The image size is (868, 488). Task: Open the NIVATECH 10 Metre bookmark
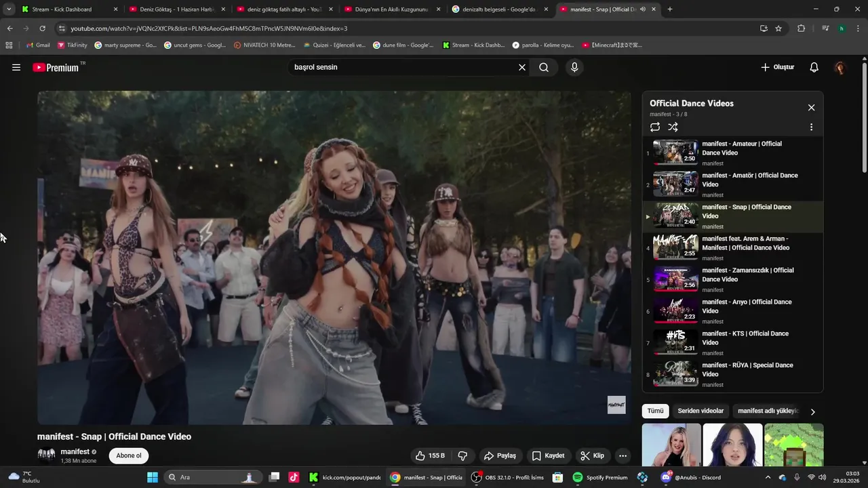264,45
